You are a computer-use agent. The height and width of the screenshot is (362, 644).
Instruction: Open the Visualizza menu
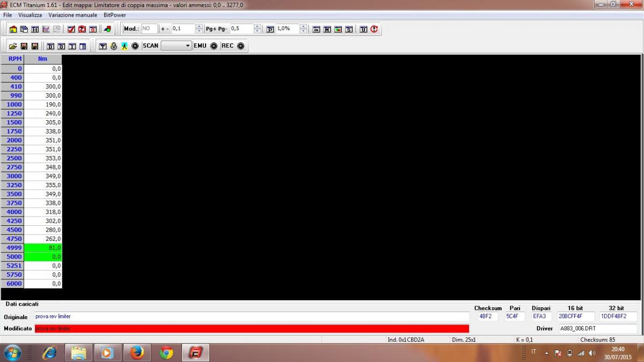(30, 15)
